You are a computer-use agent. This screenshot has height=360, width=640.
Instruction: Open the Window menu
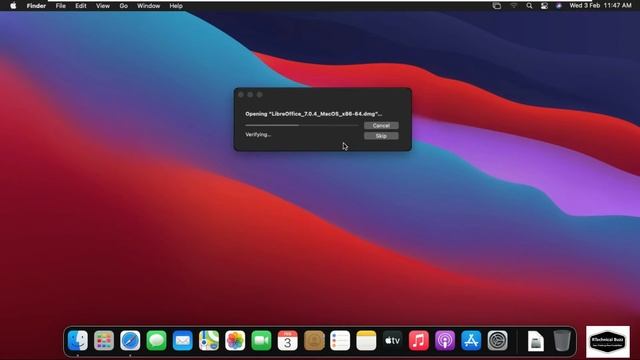(149, 6)
